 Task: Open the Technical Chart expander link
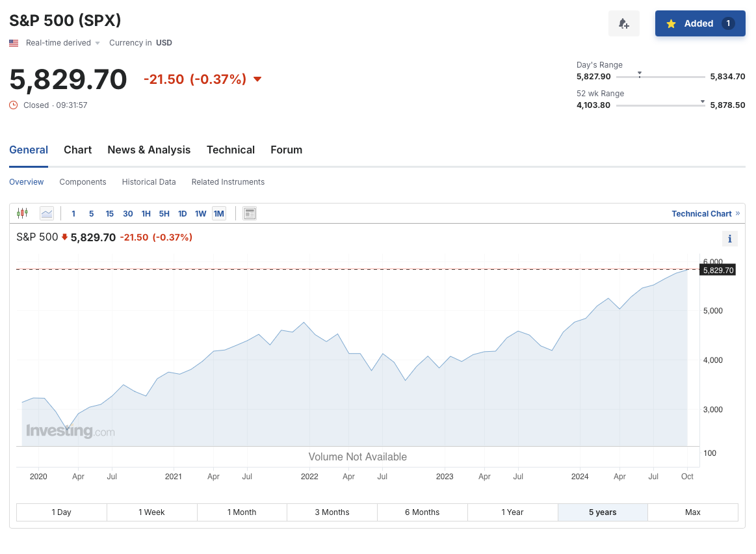pos(705,213)
